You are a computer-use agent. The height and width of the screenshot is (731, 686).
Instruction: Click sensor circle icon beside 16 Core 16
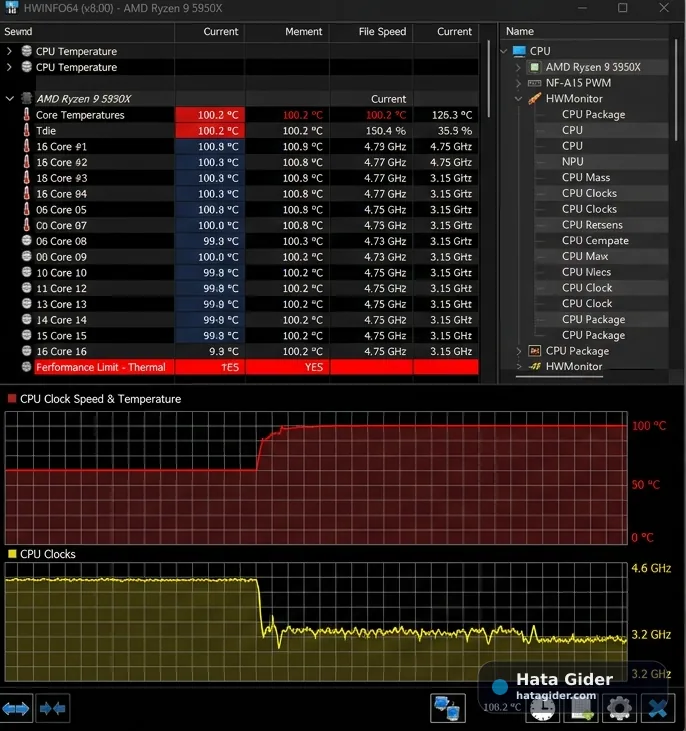coord(27,351)
